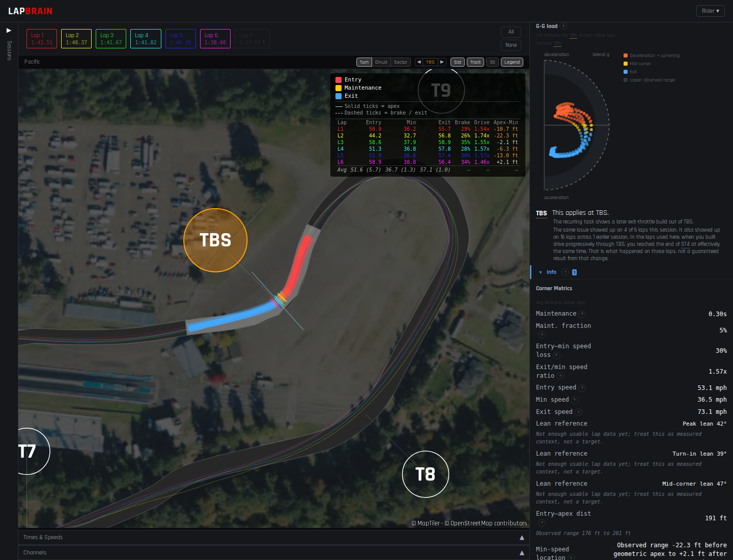The image size is (733, 560).
Task: Toggle 3D map view
Action: (492, 62)
